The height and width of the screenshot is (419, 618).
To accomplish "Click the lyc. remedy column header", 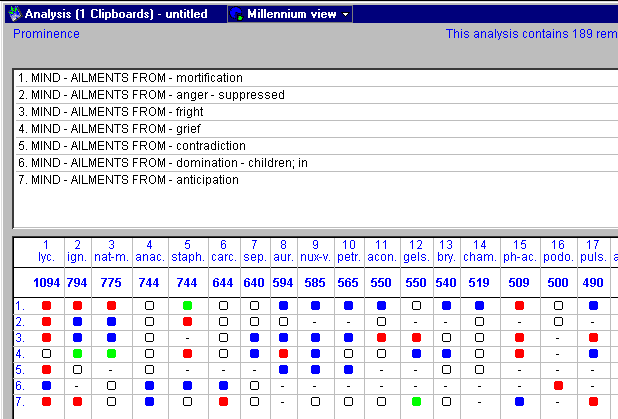I will pyautogui.click(x=46, y=251).
